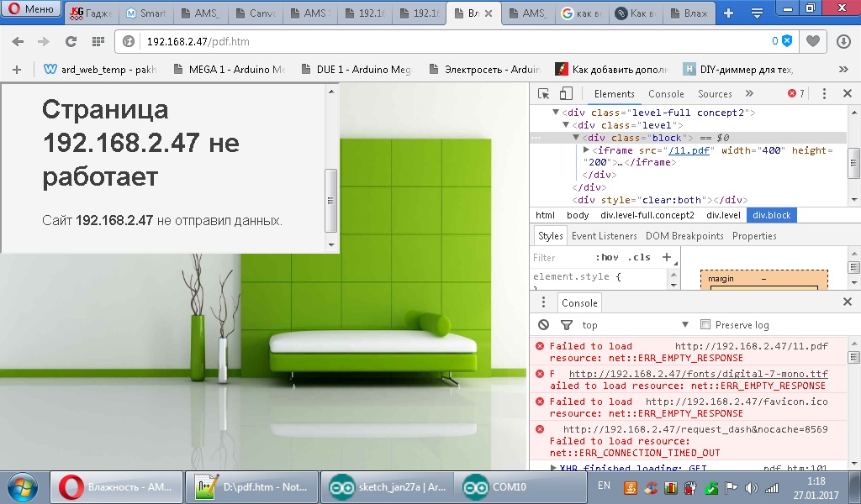
Task: Switch to the Sources tab in DevTools
Action: 715,94
